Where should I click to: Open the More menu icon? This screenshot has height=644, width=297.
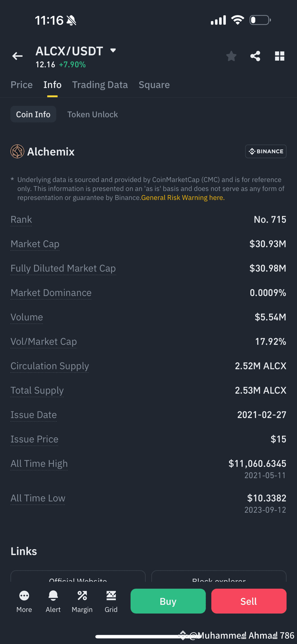coord(24,601)
